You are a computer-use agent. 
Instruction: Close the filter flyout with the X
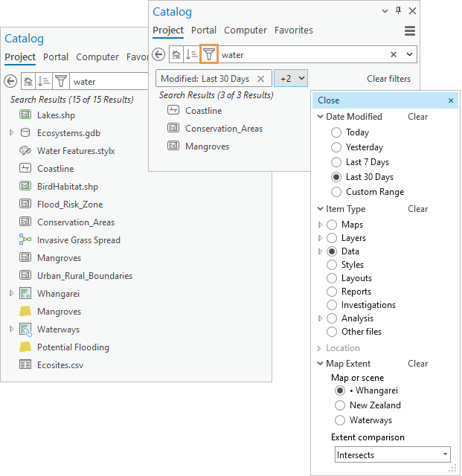click(x=450, y=100)
